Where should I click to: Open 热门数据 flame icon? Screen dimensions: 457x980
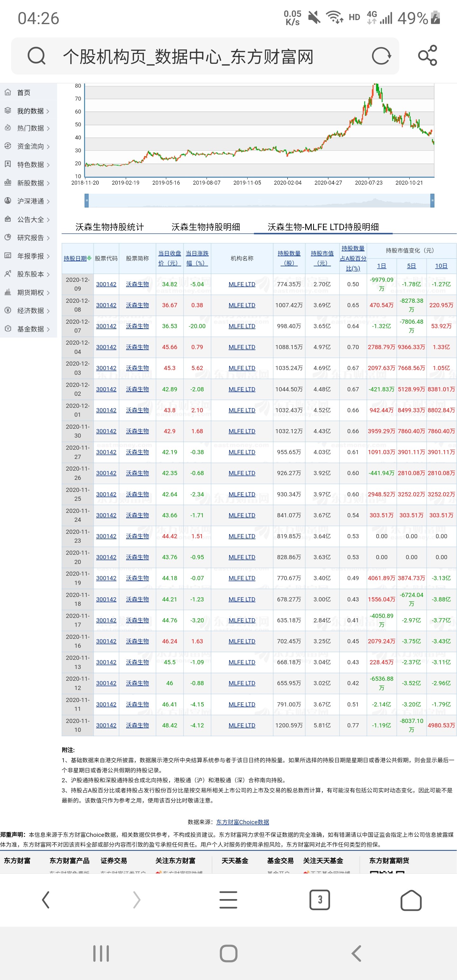click(8, 128)
